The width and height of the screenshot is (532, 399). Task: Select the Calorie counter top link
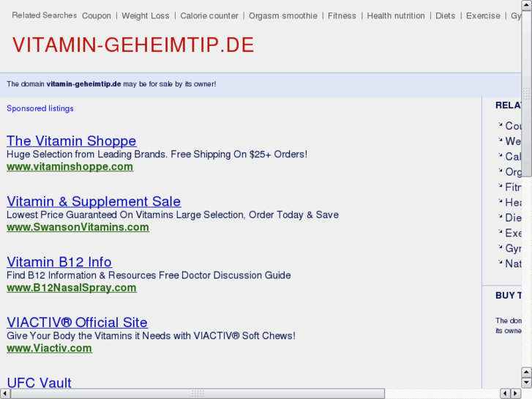tap(209, 16)
